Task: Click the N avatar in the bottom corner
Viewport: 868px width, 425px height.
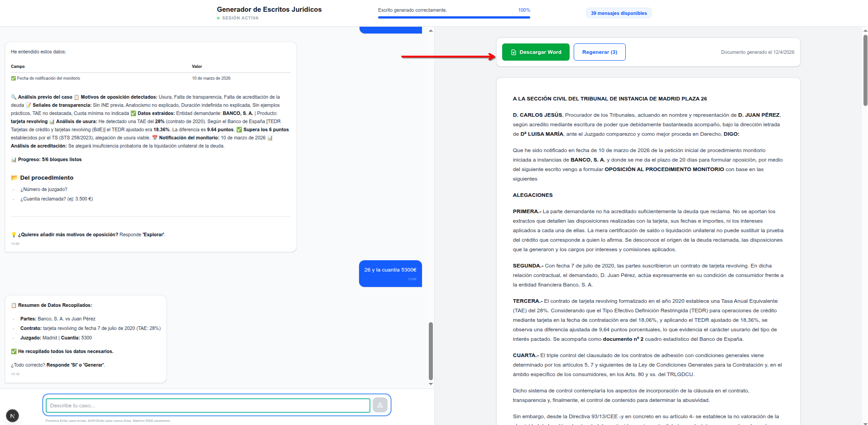Action: [x=12, y=415]
